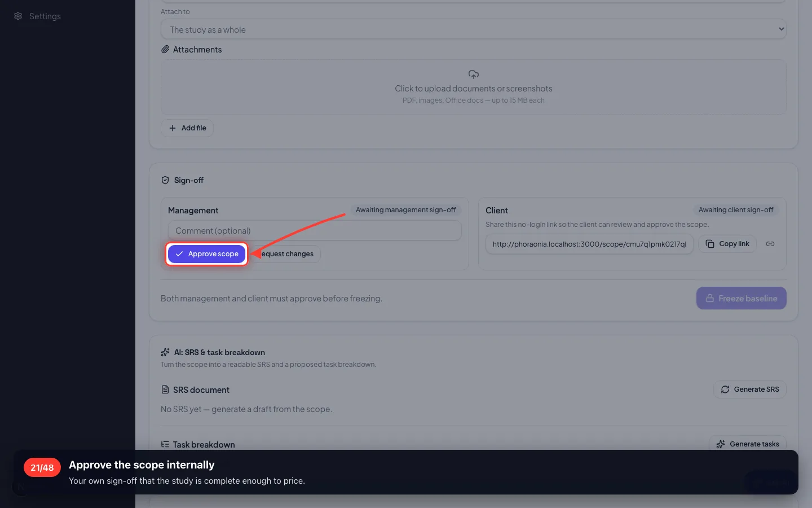Click the Freeze baseline button
The height and width of the screenshot is (508, 812).
coord(741,299)
